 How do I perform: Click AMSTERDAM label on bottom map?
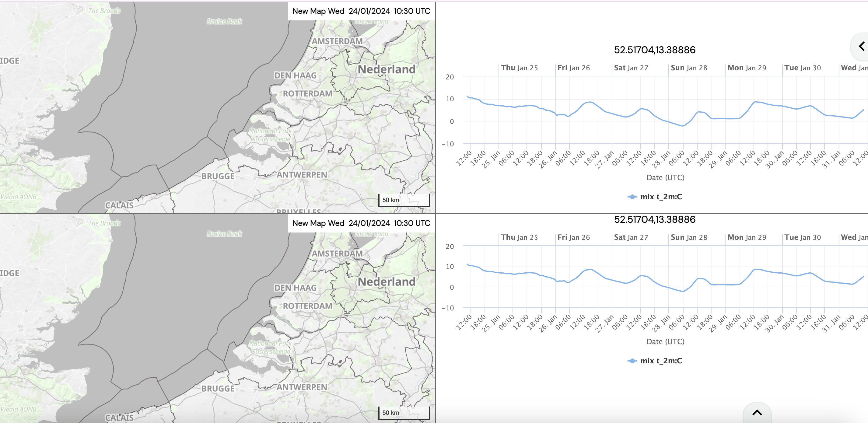pyautogui.click(x=337, y=253)
